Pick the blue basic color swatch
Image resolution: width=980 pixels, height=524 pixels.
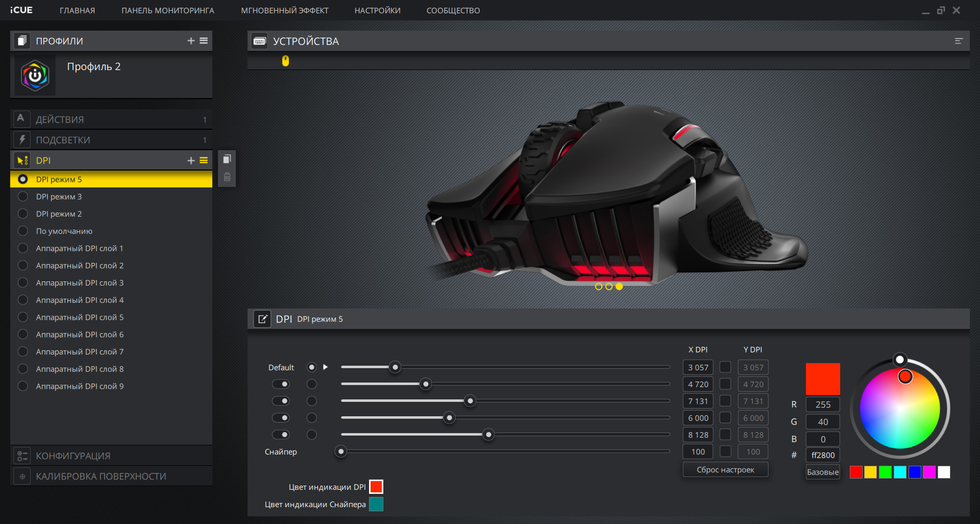tap(915, 472)
